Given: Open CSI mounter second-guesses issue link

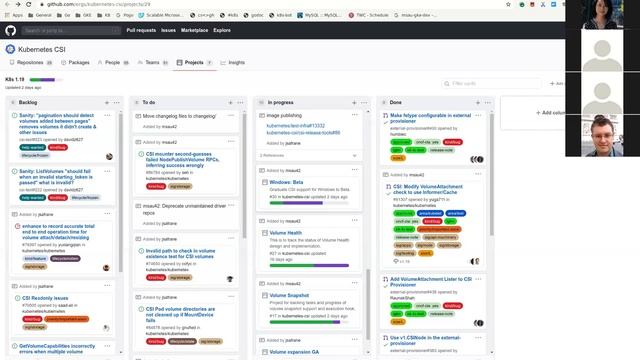Looking at the screenshot, I should pos(182,160).
